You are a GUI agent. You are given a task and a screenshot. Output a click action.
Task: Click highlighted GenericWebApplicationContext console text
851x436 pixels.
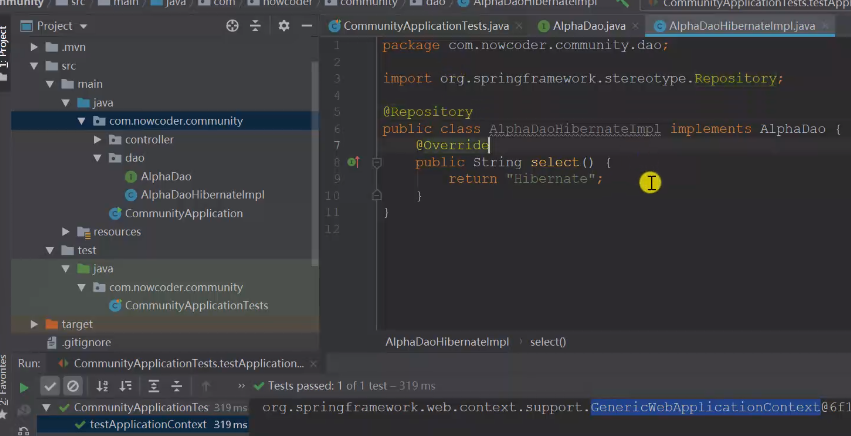[x=705, y=407]
